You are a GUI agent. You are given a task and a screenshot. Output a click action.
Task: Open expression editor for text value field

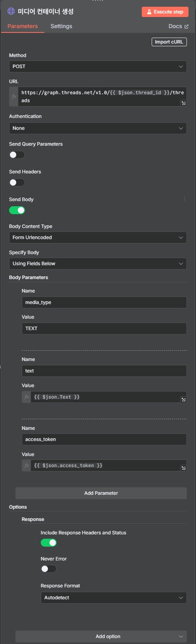point(183,400)
